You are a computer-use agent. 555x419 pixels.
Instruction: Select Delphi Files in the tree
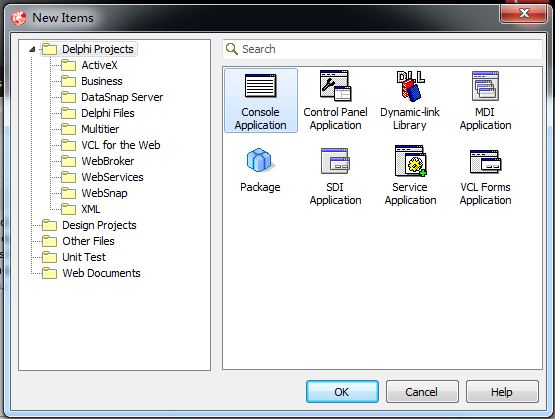tap(108, 113)
